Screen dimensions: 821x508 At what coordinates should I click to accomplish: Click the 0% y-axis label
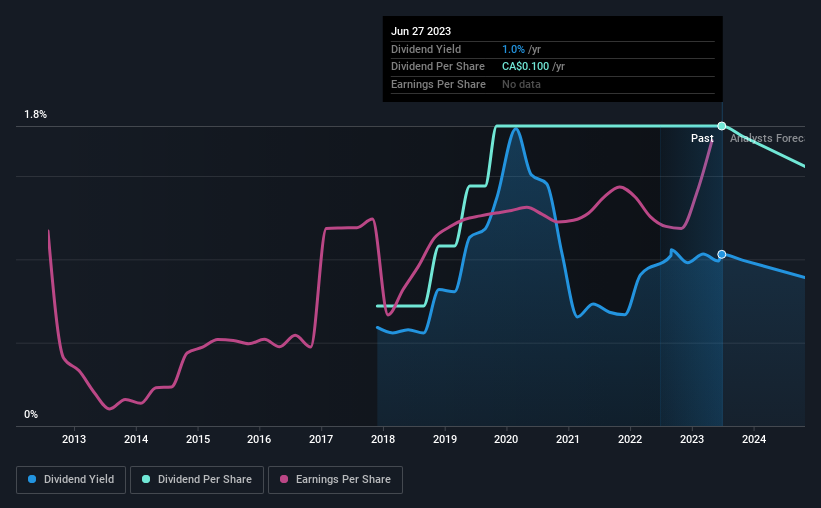(31, 414)
